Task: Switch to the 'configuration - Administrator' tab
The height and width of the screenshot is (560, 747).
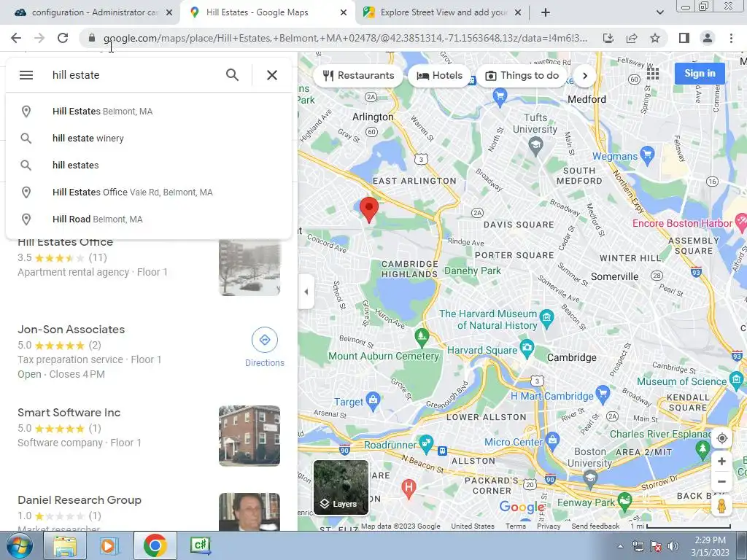Action: tap(90, 12)
